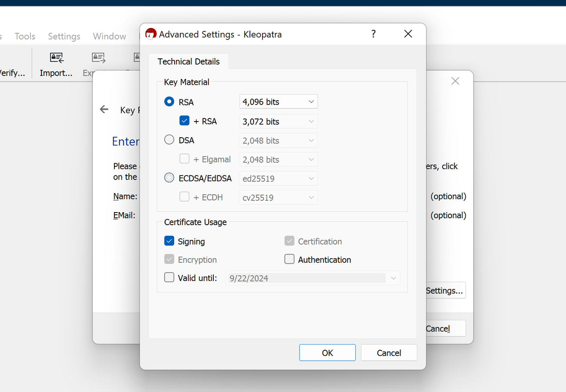Uncheck the + RSA subkey checkbox
566x392 pixels.
(x=184, y=121)
